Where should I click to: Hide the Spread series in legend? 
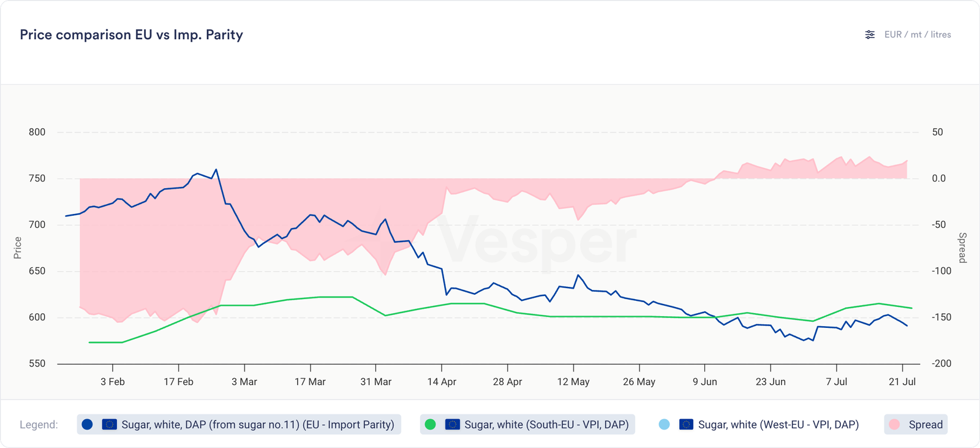point(925,425)
